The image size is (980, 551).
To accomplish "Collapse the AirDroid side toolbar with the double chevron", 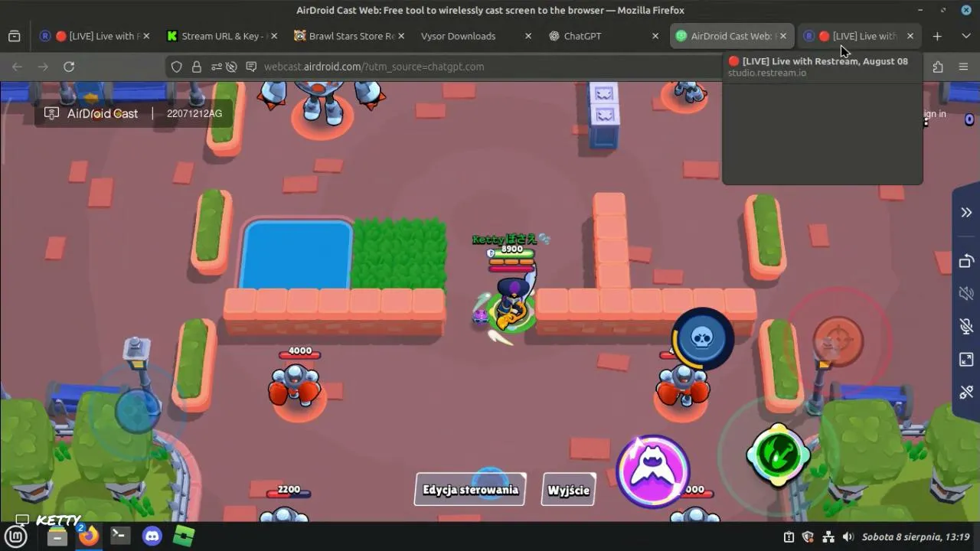I will tap(966, 213).
